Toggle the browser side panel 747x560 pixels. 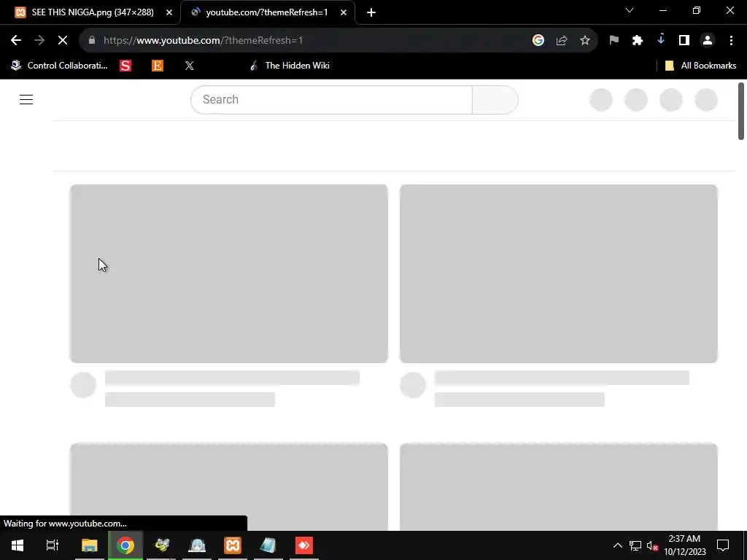coord(684,41)
